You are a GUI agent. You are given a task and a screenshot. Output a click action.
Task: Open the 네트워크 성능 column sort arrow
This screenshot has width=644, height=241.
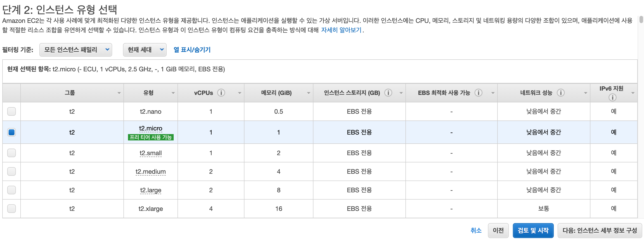pos(585,93)
